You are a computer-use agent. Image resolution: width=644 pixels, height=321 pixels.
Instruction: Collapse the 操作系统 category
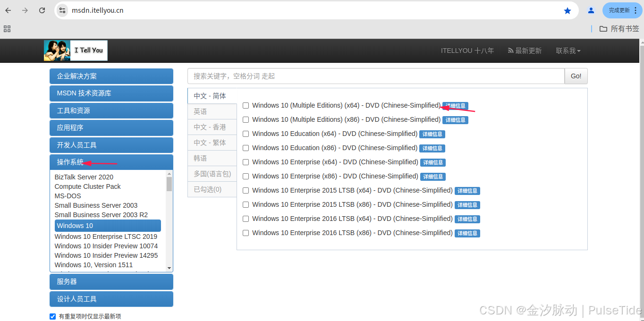(111, 162)
